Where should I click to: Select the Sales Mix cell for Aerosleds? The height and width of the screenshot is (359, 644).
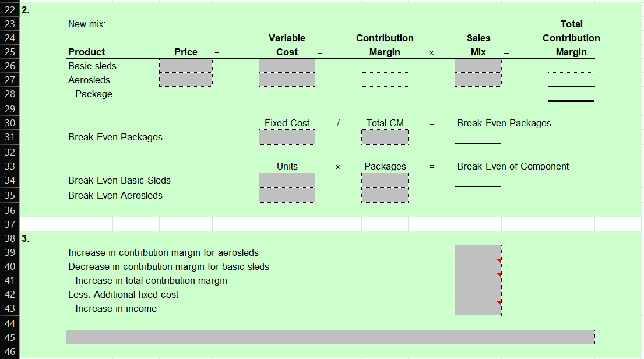coord(478,80)
